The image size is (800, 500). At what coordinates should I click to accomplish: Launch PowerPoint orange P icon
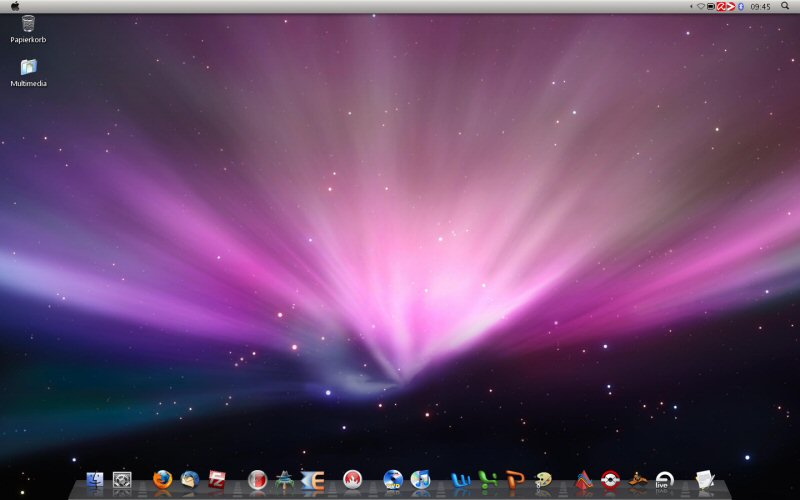point(515,480)
